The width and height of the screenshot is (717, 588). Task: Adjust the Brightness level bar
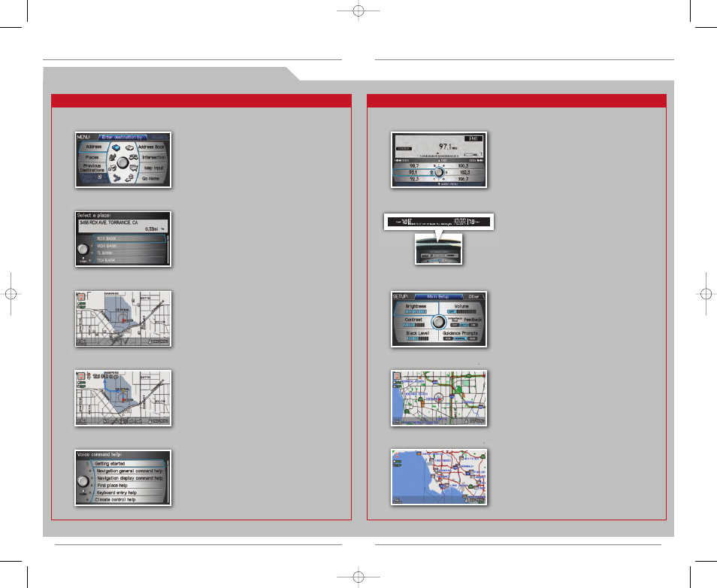tap(416, 311)
